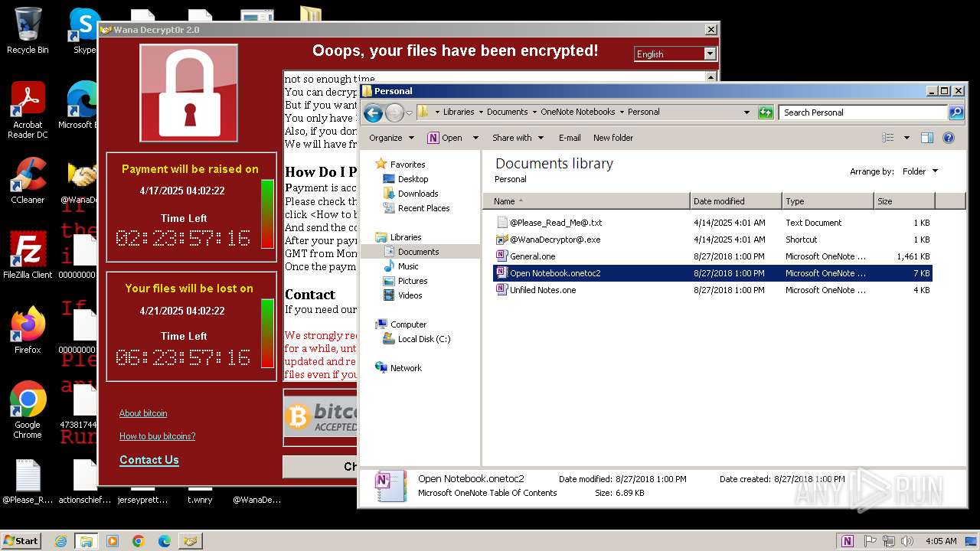Viewport: 980px width, 551px height.
Task: Click into the Search Personal field
Action: pyautogui.click(x=863, y=112)
